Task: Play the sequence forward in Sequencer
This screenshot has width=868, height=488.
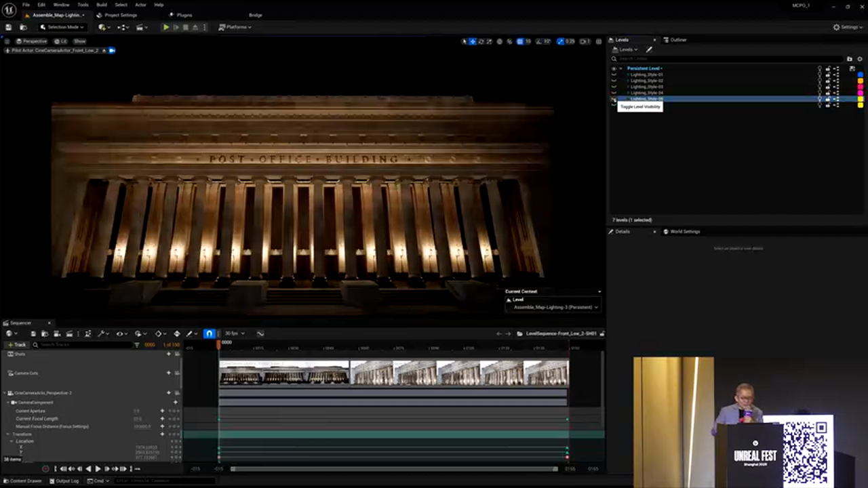Action: (98, 468)
